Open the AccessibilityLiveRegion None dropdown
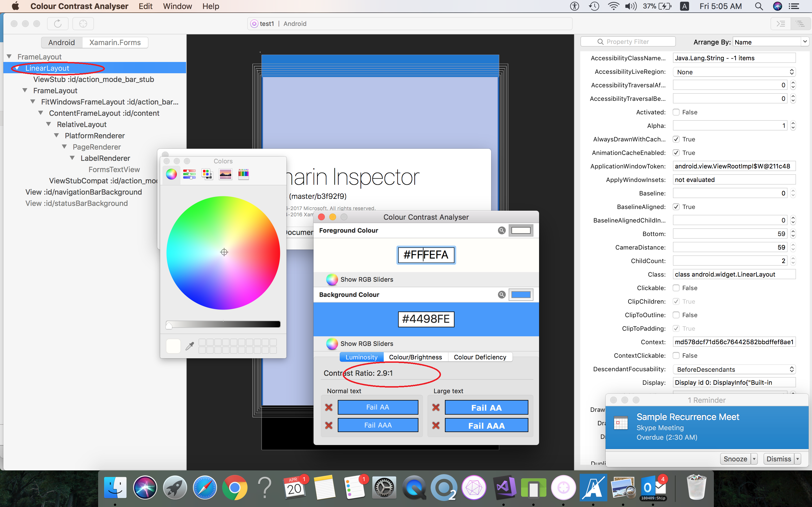Screen dimensions: 812x507 coord(734,72)
